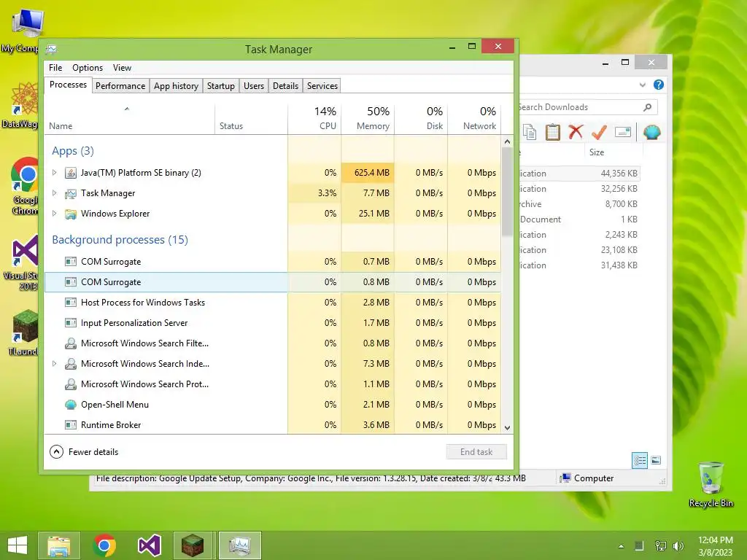
Task: Click the Status column header
Action: tap(251, 118)
